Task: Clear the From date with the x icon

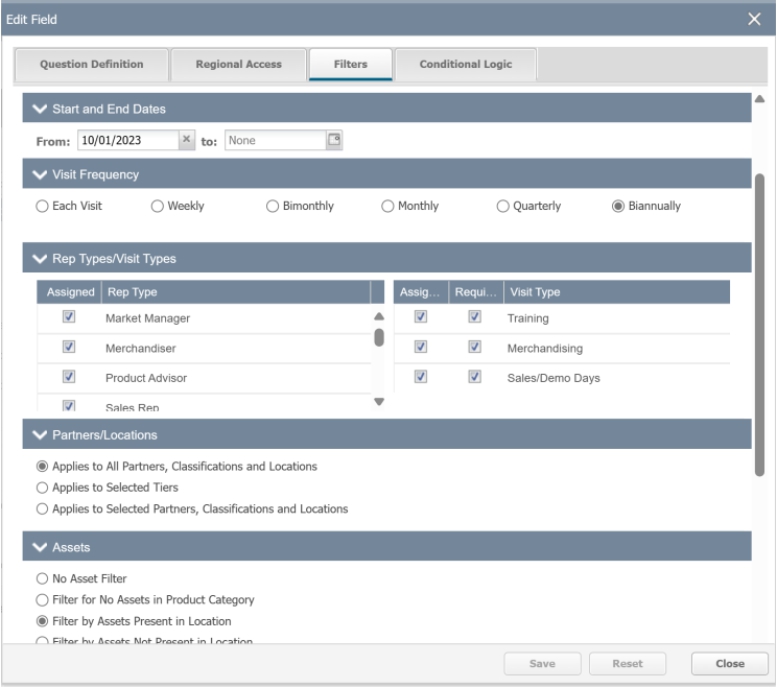Action: [x=186, y=139]
